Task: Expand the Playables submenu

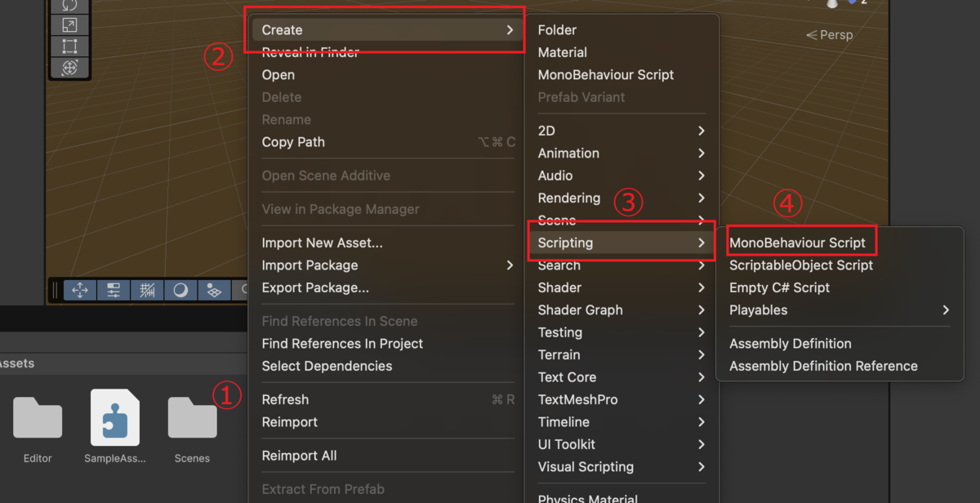Action: [x=839, y=310]
